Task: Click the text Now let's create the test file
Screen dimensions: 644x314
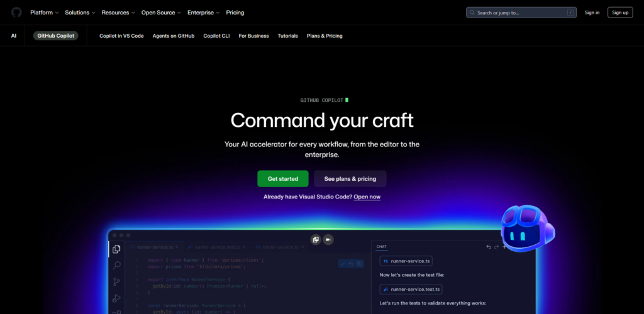Action: pyautogui.click(x=412, y=274)
